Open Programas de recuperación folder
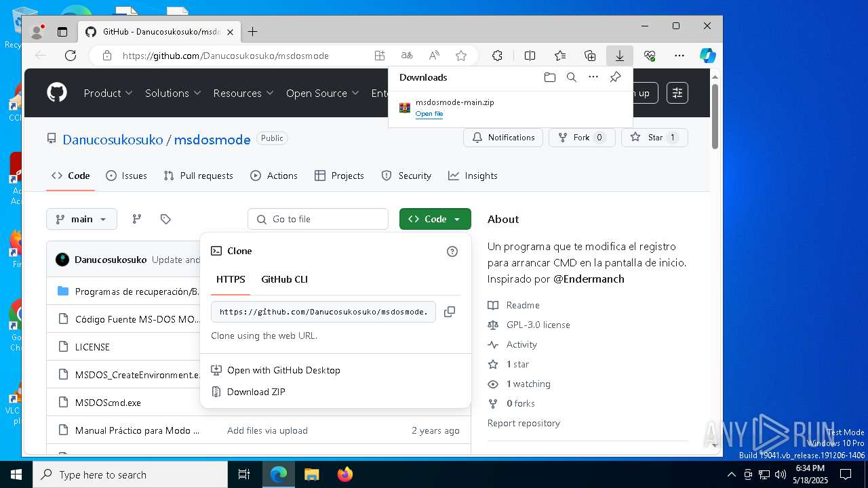 pos(137,291)
